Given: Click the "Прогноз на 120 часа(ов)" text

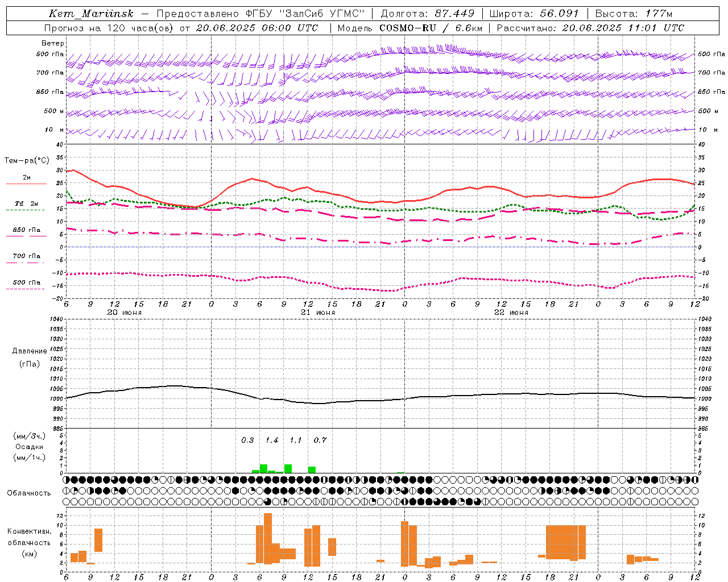Looking at the screenshot, I should tap(109, 28).
